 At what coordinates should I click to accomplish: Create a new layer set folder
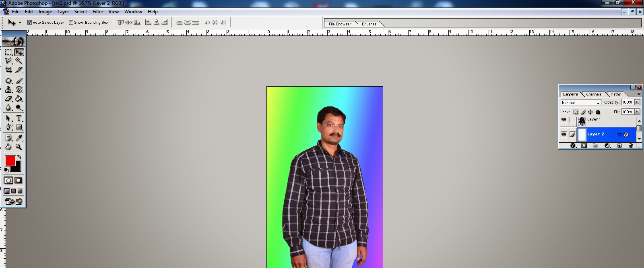(x=595, y=145)
